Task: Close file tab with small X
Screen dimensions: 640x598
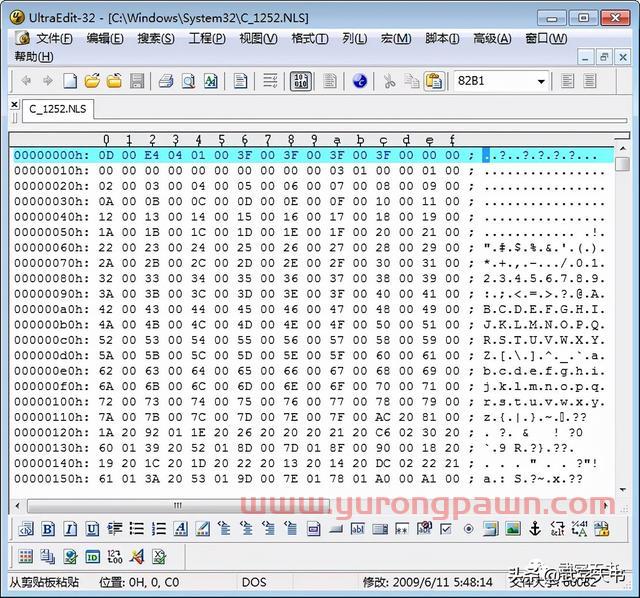Action: (14, 104)
